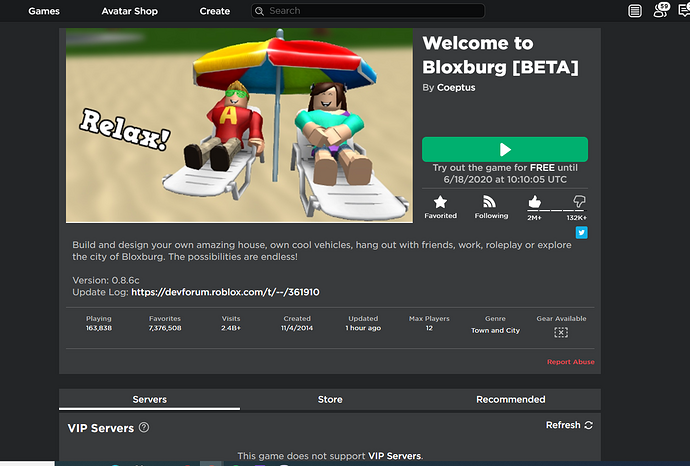Screen dimensions: 690x466
Task: Click the VIP Servers heading
Action: coord(101,428)
